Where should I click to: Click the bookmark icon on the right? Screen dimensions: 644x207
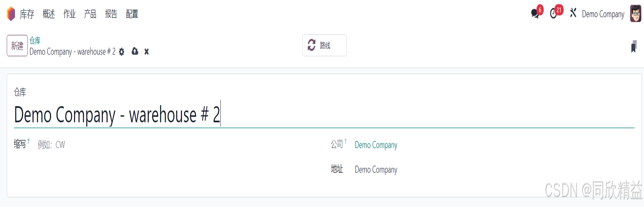pyautogui.click(x=634, y=46)
